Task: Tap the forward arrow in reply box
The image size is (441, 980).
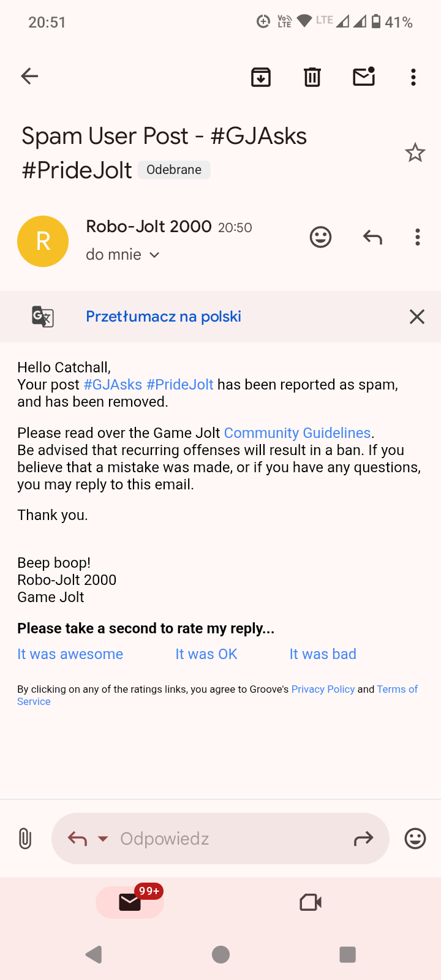Action: 364,839
